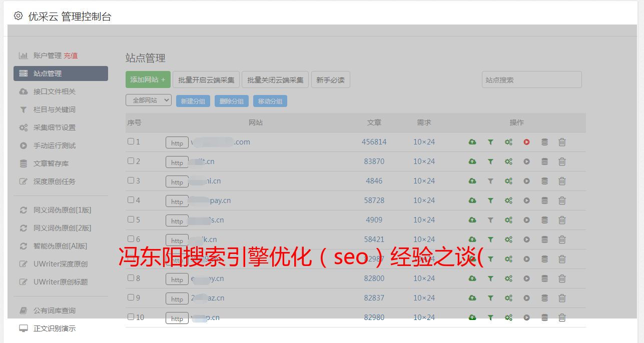
Task: Toggle the checkbox for site 10
Action: pos(131,317)
